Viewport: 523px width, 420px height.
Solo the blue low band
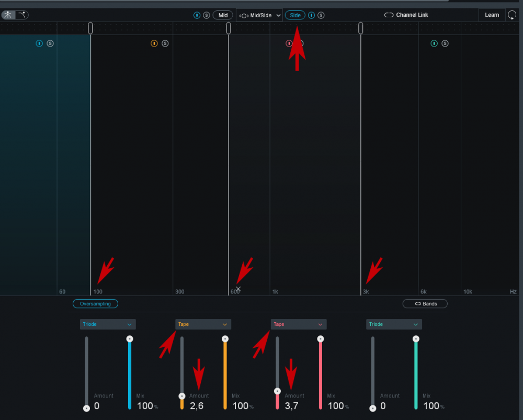pos(50,43)
